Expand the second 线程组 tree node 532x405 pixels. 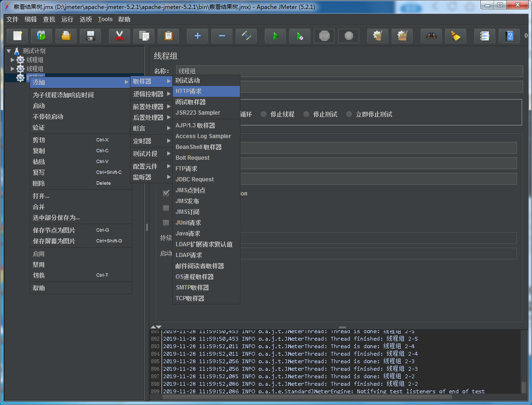pos(12,69)
